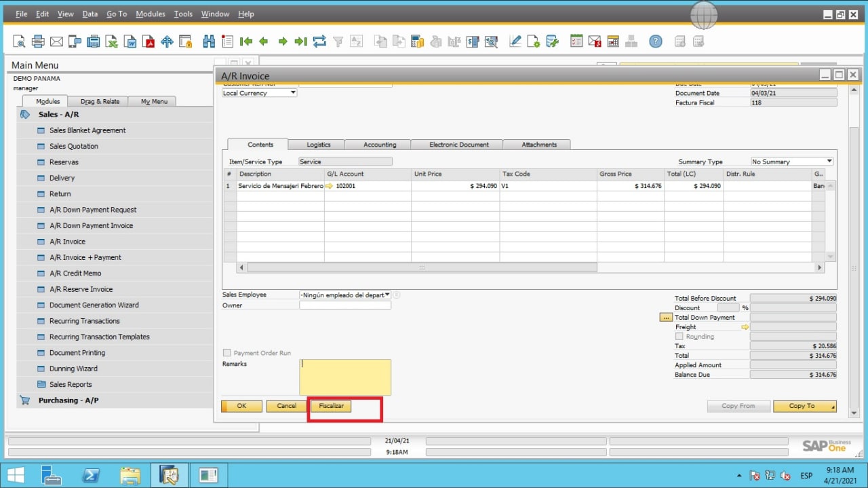The image size is (868, 488).
Task: Open Summary Type No Summary dropdown
Action: 829,162
